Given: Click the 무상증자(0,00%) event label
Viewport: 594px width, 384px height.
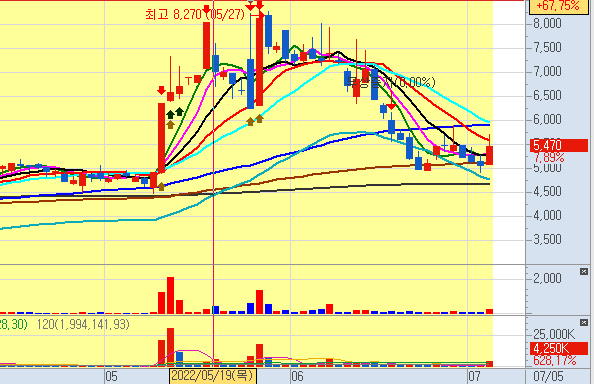Looking at the screenshot, I should click(x=391, y=82).
